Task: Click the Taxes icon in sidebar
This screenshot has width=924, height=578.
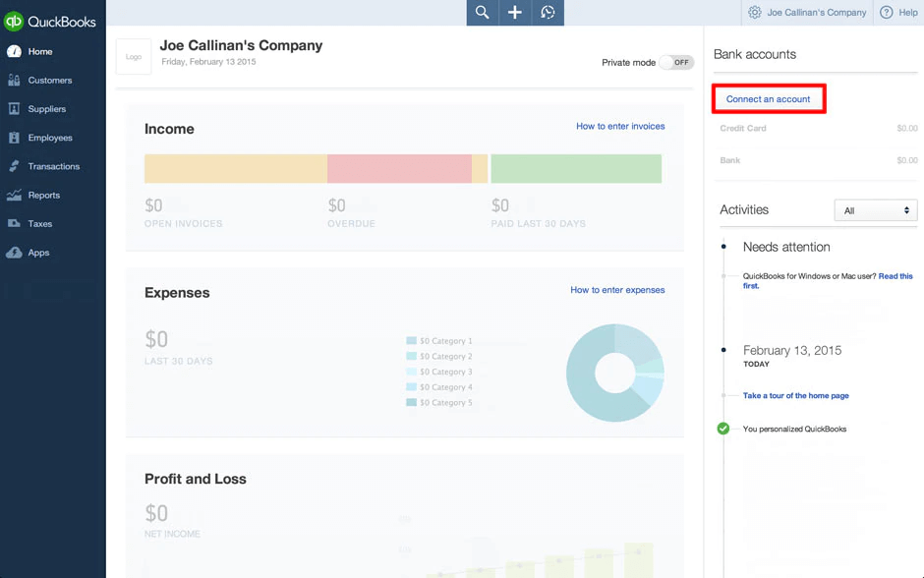Action: pyautogui.click(x=14, y=224)
